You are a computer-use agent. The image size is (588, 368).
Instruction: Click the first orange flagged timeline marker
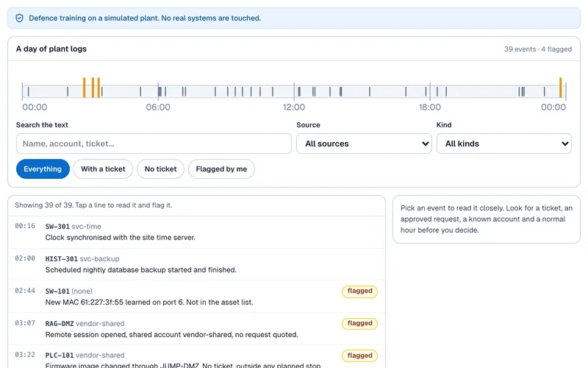point(84,88)
